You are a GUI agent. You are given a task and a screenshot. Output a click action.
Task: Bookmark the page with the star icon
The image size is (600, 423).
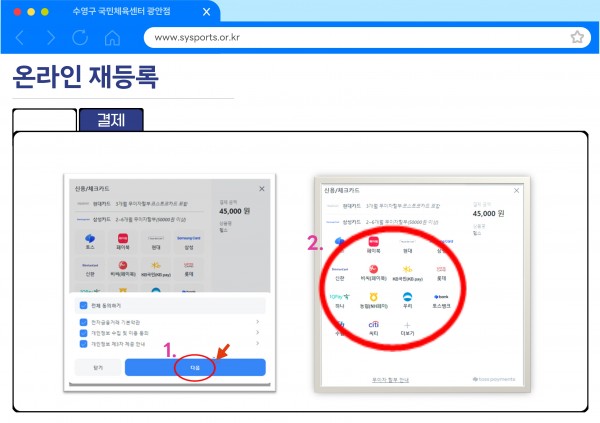point(577,37)
